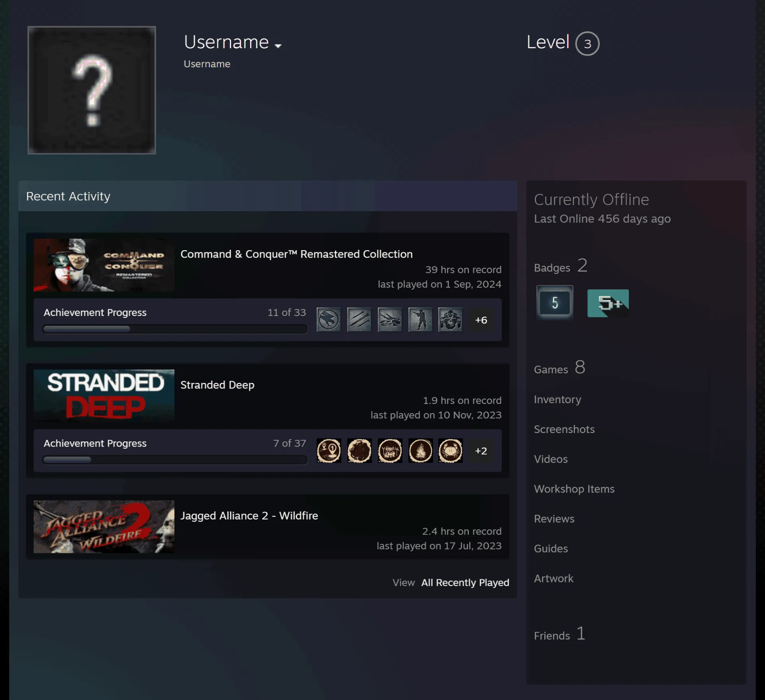Viewport: 765px width, 700px height.
Task: Open the Stranded Deep title link
Action: coord(218,385)
